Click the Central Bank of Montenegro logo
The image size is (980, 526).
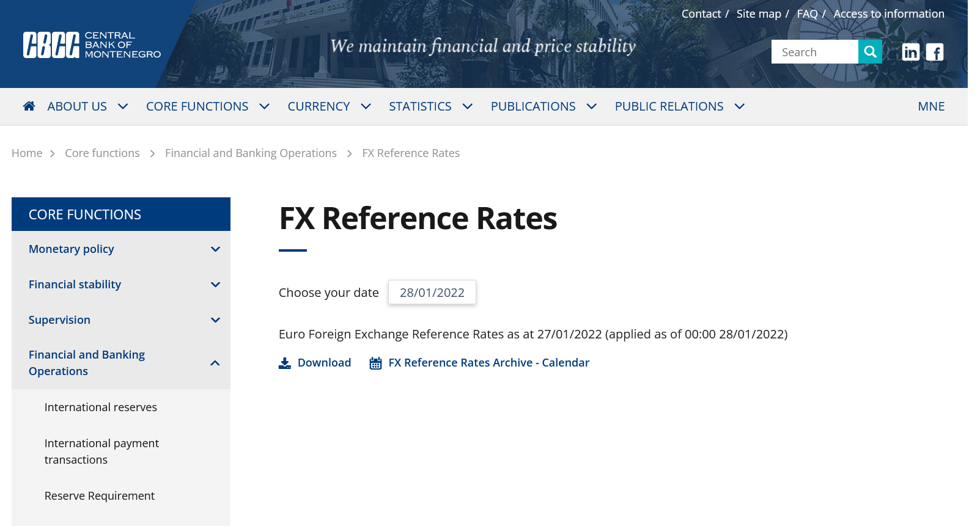pyautogui.click(x=92, y=45)
